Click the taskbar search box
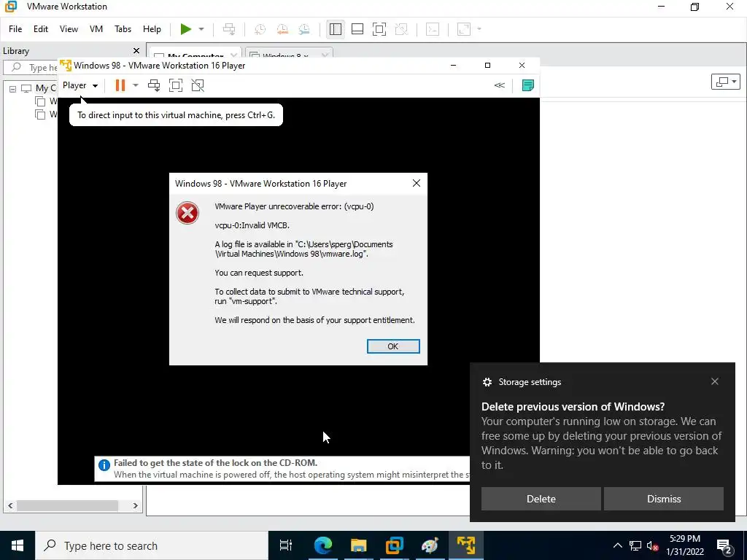This screenshot has width=747, height=560. pos(152,545)
